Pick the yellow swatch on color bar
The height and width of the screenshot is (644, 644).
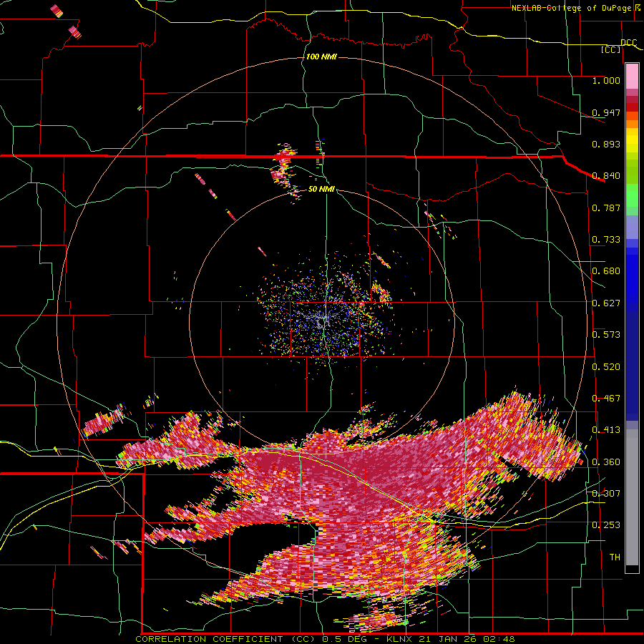coord(632,140)
